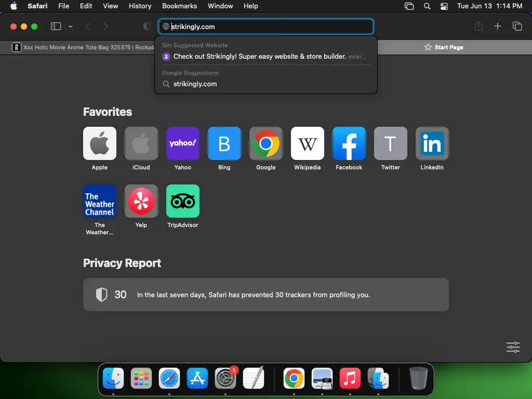Open Stage Manager menu bar icon
This screenshot has width=532, height=399.
pyautogui.click(x=409, y=6)
